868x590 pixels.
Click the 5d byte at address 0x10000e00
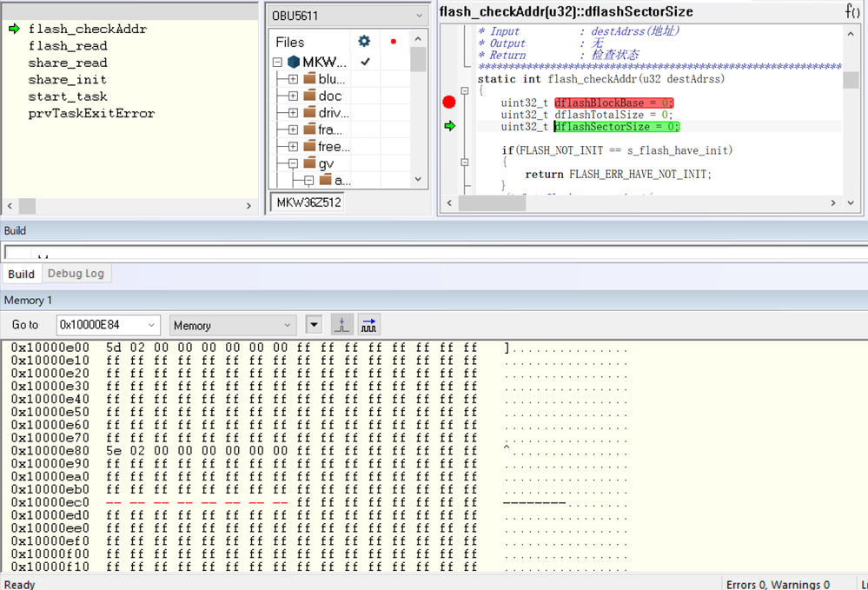coord(114,348)
